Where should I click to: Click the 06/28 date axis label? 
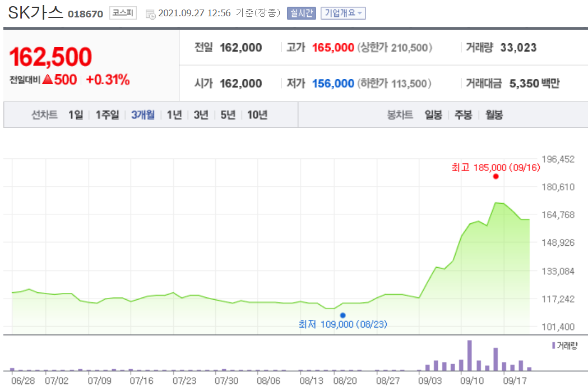point(23,381)
